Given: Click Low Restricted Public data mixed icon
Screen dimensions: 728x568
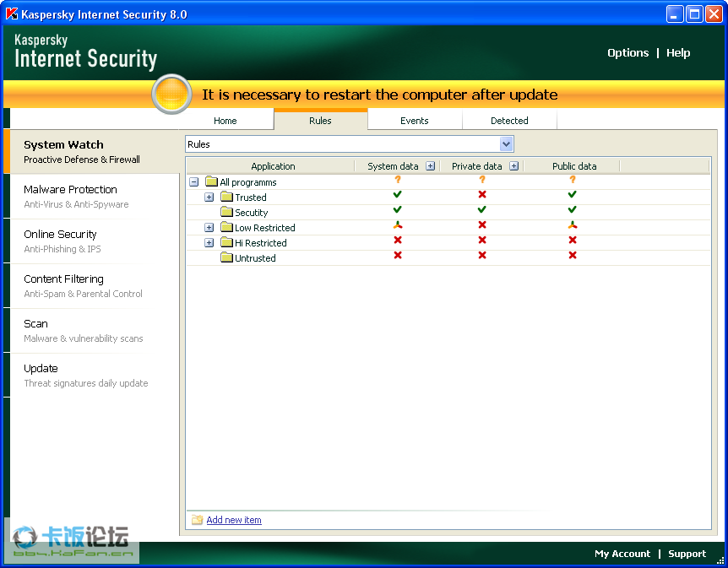Looking at the screenshot, I should coord(573,224).
